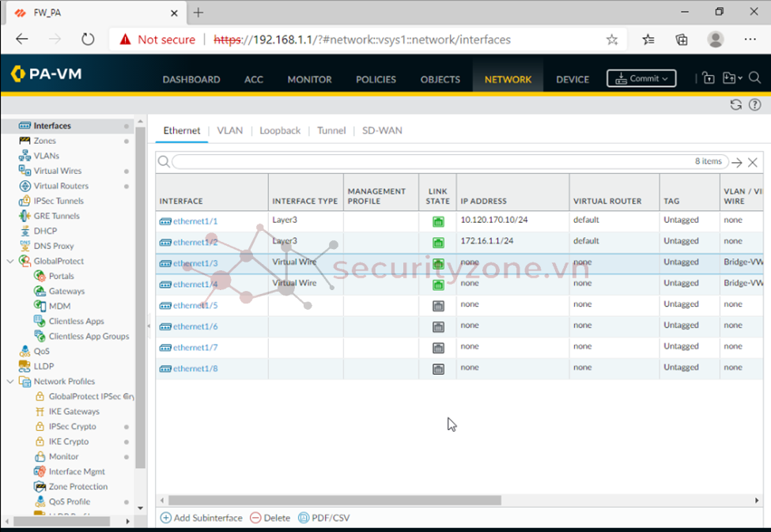Collapse the Network Profiles tree node

point(10,382)
